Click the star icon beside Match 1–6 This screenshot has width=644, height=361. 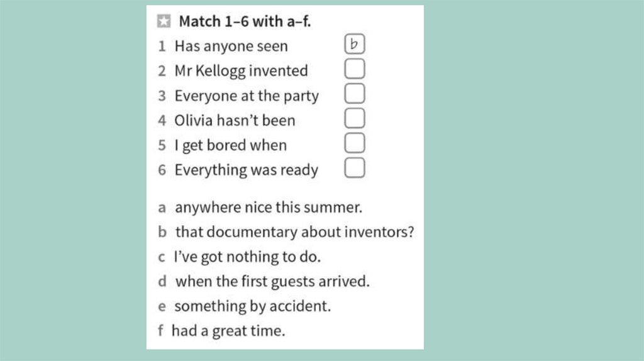pyautogui.click(x=164, y=22)
